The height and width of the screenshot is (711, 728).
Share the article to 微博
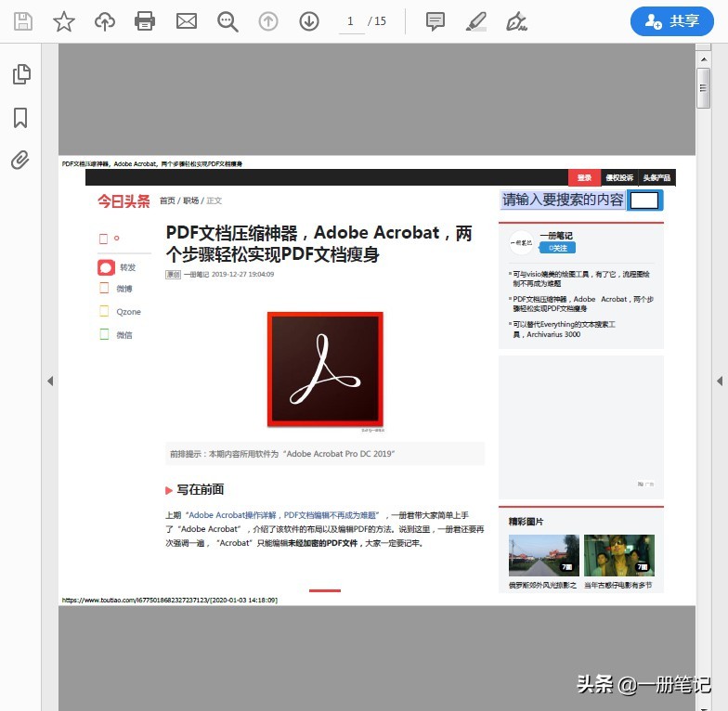(x=116, y=289)
